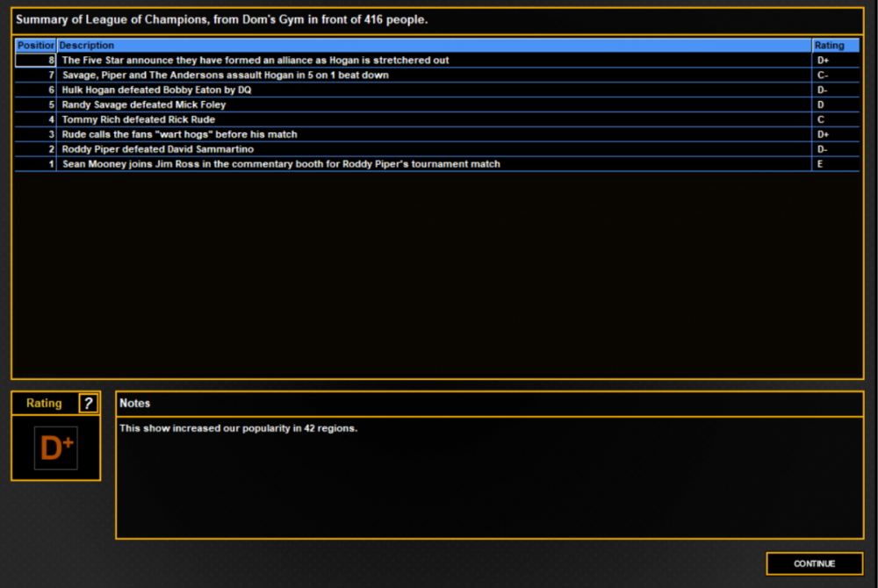The width and height of the screenshot is (878, 588).
Task: Click the D+ overall show rating badge
Action: point(56,448)
